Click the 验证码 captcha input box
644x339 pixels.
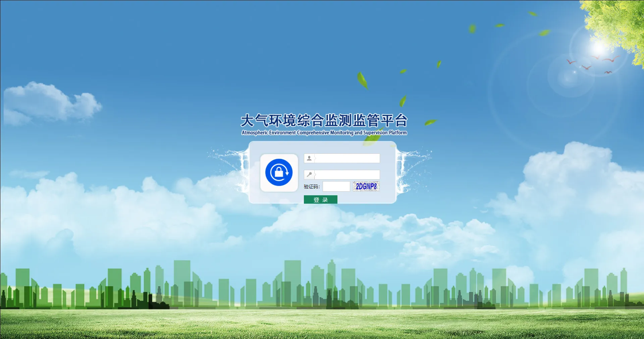[x=336, y=187]
